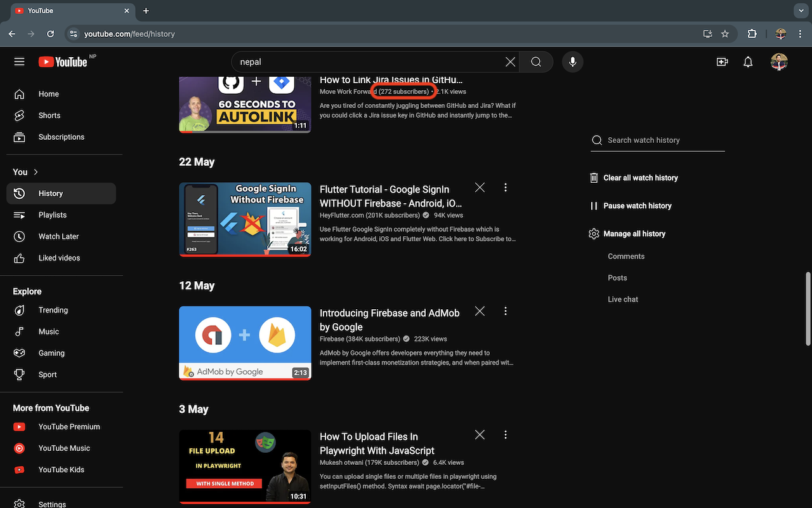Open YouTube Music from the sidebar

[x=63, y=448]
